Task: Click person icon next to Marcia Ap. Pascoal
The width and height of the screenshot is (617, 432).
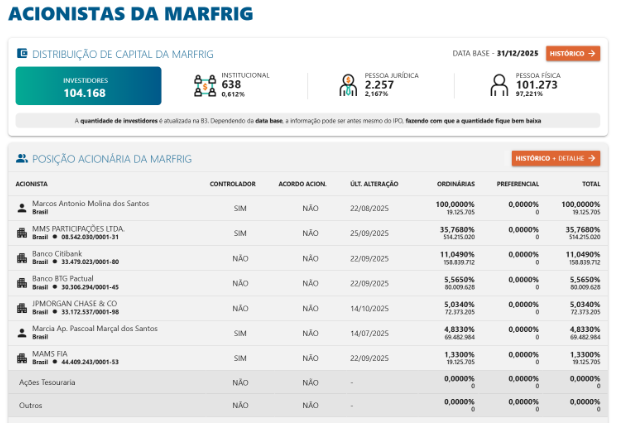Action: (22, 332)
